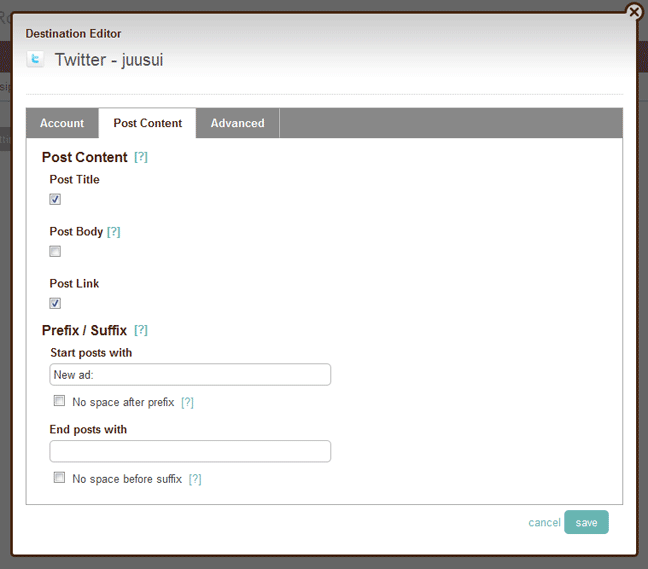The image size is (648, 569).
Task: Open help next to Prefix / Suffix
Action: pos(141,330)
